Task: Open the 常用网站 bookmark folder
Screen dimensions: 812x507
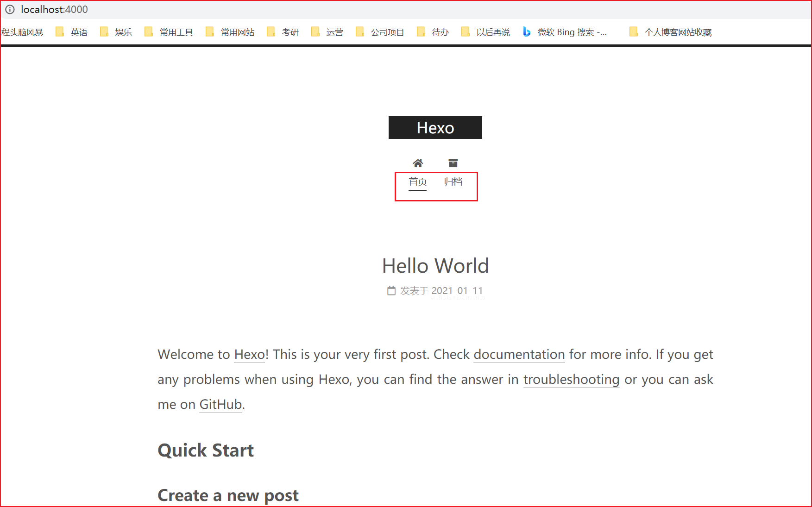Action: [x=230, y=32]
